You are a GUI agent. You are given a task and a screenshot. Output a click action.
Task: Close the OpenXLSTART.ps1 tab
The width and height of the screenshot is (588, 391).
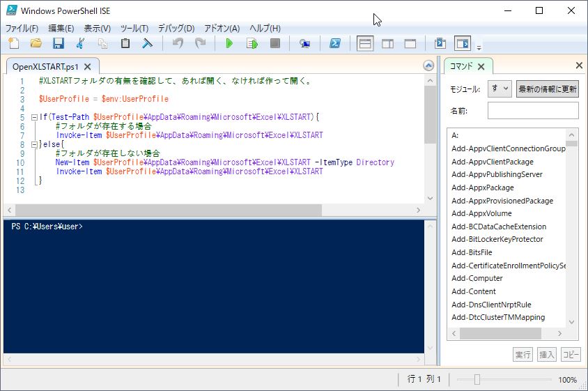[87, 67]
